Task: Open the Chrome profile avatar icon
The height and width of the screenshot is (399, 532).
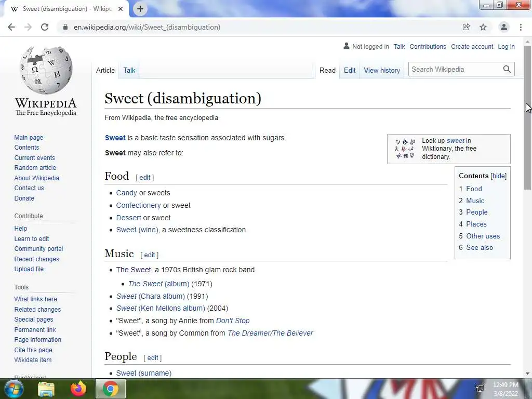Action: pyautogui.click(x=504, y=27)
